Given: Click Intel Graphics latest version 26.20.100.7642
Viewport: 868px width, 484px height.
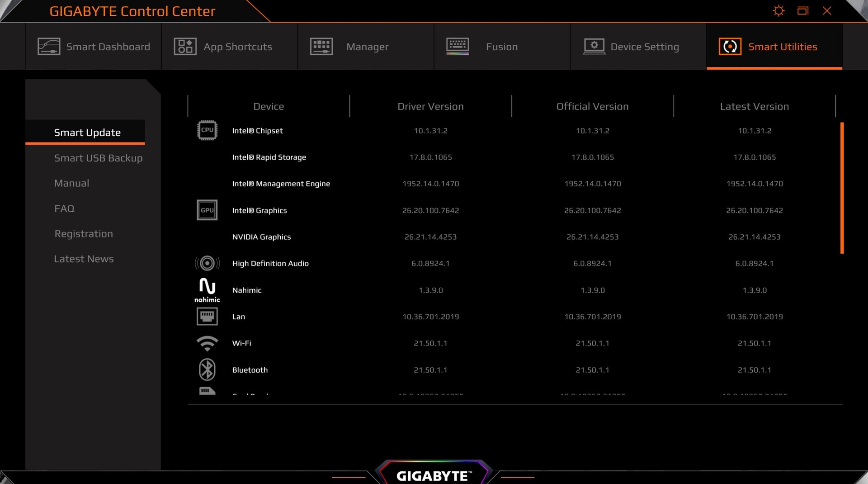Looking at the screenshot, I should [755, 210].
